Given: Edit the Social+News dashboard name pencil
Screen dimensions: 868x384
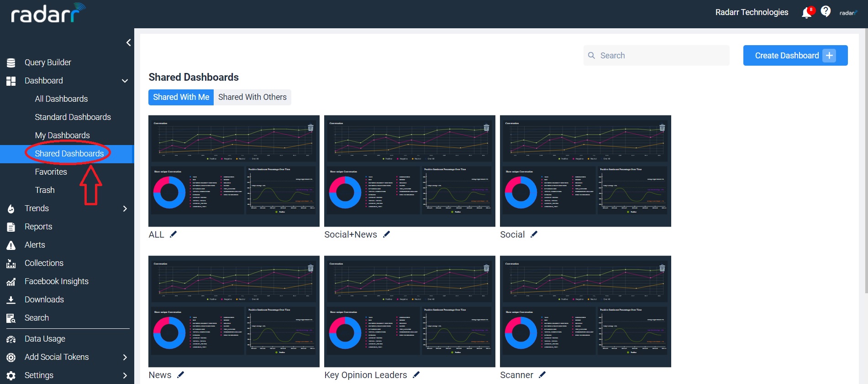Looking at the screenshot, I should (387, 234).
